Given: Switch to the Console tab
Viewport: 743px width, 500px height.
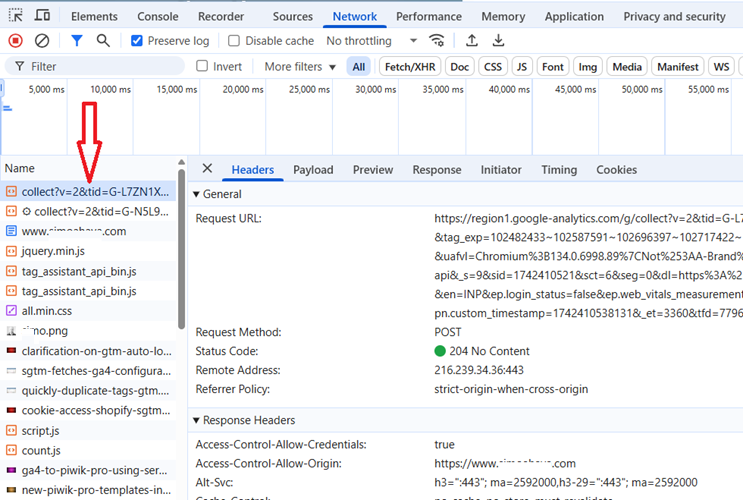Looking at the screenshot, I should [158, 17].
